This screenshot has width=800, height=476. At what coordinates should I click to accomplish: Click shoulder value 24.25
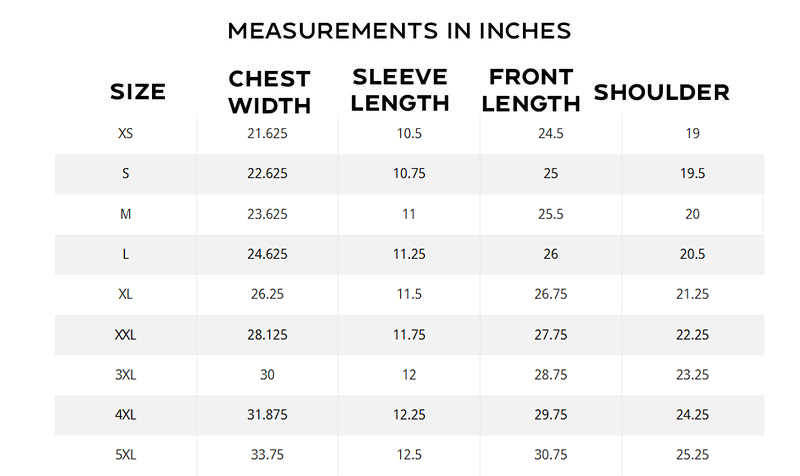(x=692, y=415)
